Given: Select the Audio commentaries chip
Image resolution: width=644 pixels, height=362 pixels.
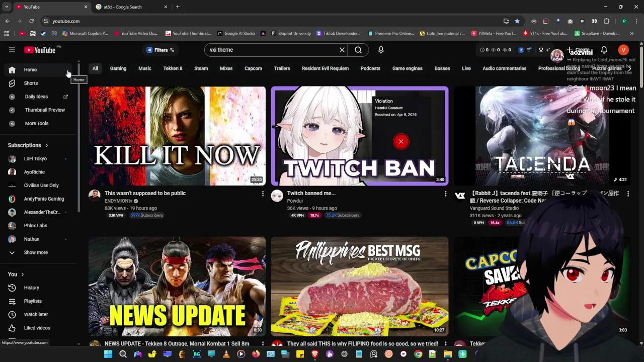Looking at the screenshot, I should click(x=504, y=68).
